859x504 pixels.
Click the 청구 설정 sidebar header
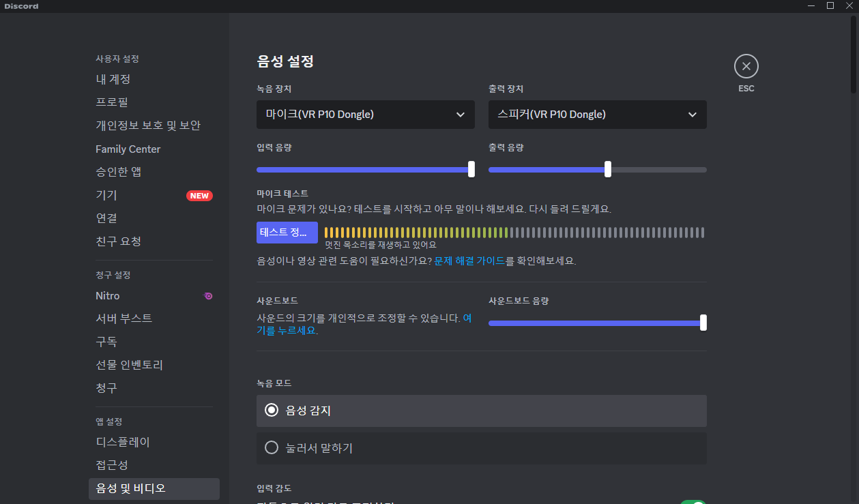pos(113,275)
